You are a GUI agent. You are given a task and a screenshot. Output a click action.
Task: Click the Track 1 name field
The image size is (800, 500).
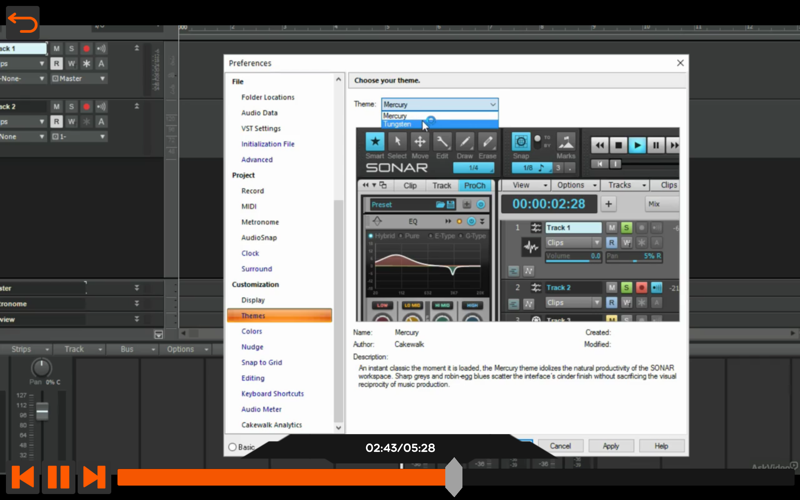tap(23, 48)
